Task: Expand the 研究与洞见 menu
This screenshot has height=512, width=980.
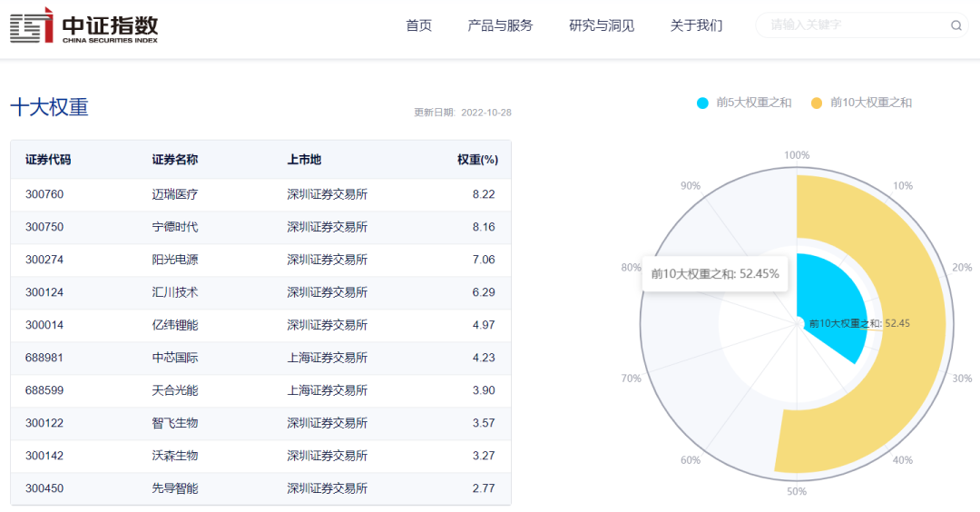Action: [x=602, y=25]
